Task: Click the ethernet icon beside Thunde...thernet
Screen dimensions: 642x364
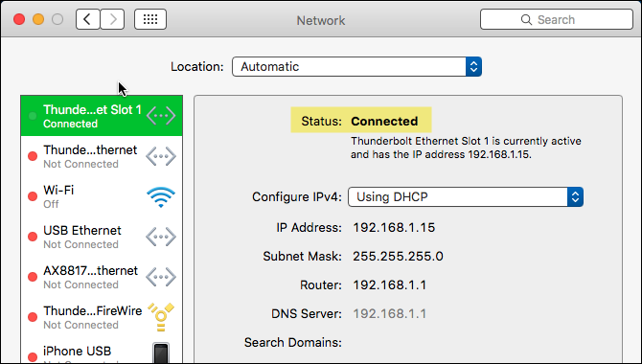Action: (161, 156)
